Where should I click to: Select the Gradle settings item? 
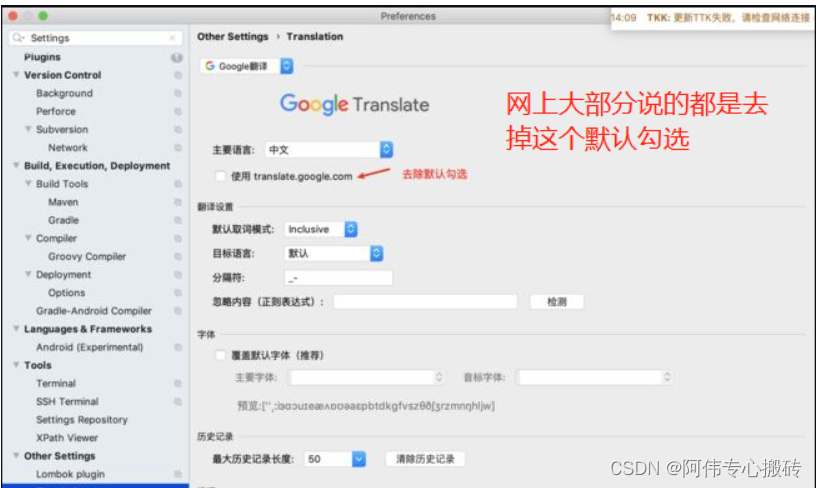(x=64, y=220)
